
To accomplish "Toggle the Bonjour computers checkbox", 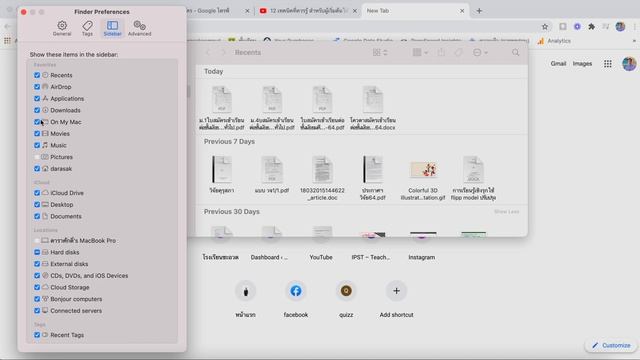I will click(x=37, y=299).
